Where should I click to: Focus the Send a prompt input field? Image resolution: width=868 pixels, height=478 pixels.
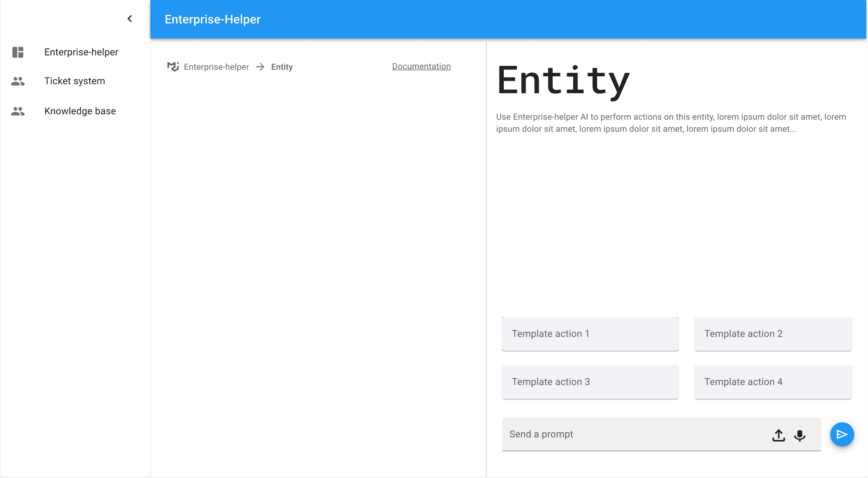[x=632, y=434]
